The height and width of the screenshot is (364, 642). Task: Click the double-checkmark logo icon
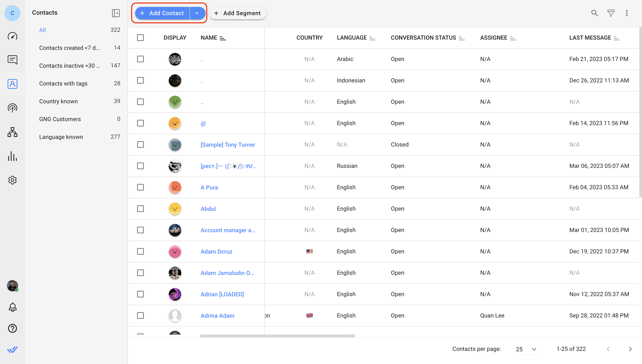pos(12,350)
